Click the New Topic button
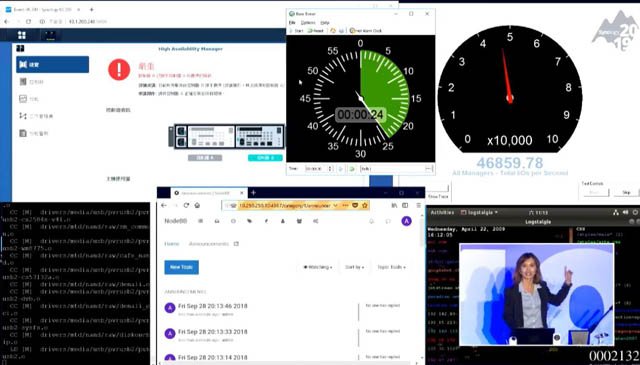The height and width of the screenshot is (365, 640). click(x=182, y=267)
